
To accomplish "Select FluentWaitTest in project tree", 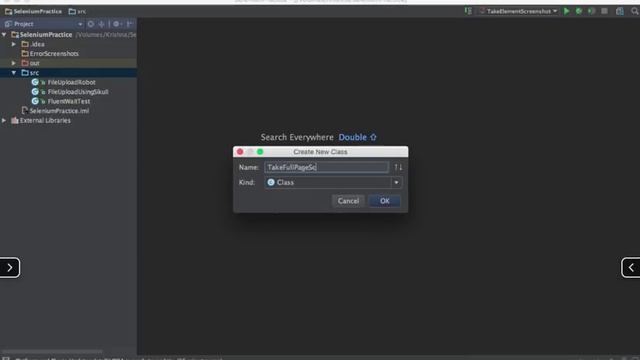I will (x=69, y=101).
